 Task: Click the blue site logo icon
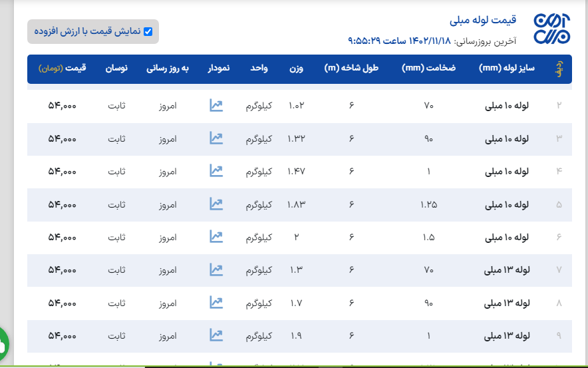(x=551, y=29)
